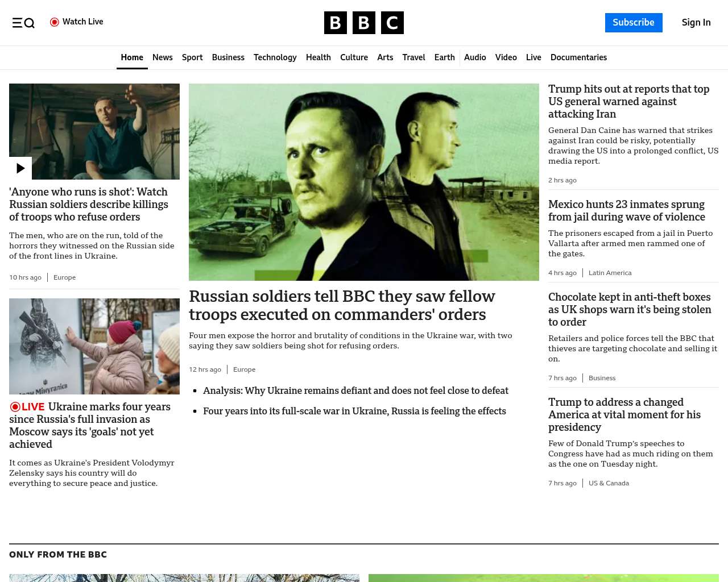Open 'Anyone who runs is shot' headline

89,205
